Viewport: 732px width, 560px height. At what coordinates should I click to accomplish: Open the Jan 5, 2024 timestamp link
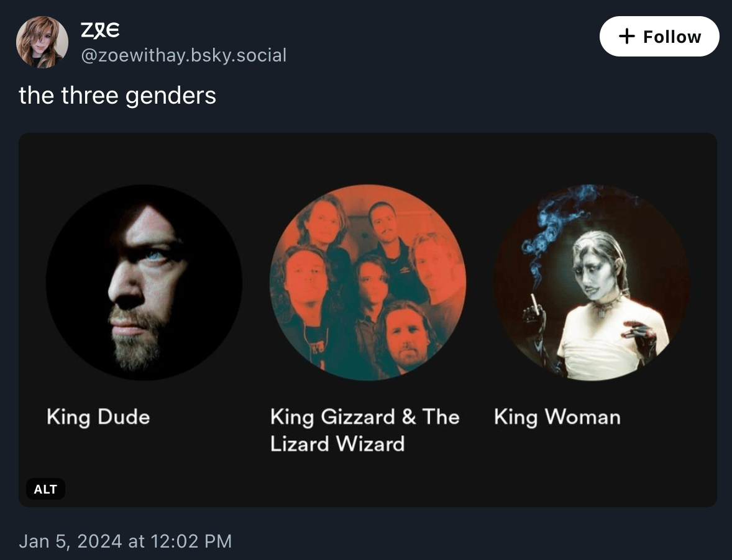click(x=125, y=541)
